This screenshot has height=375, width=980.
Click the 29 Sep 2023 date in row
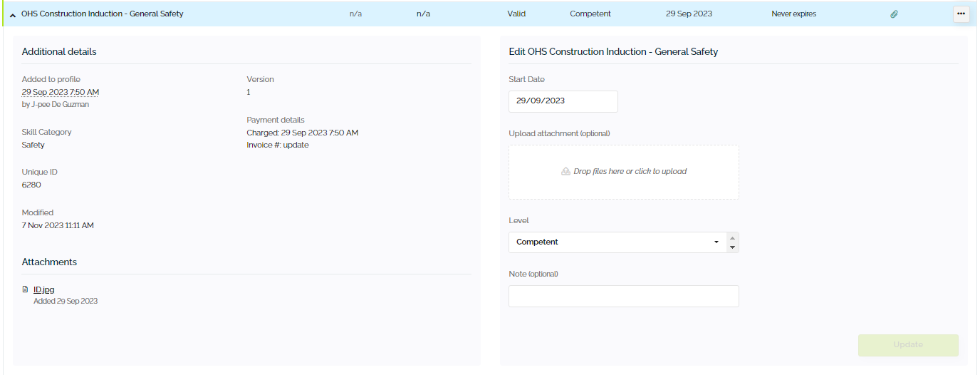(x=689, y=14)
